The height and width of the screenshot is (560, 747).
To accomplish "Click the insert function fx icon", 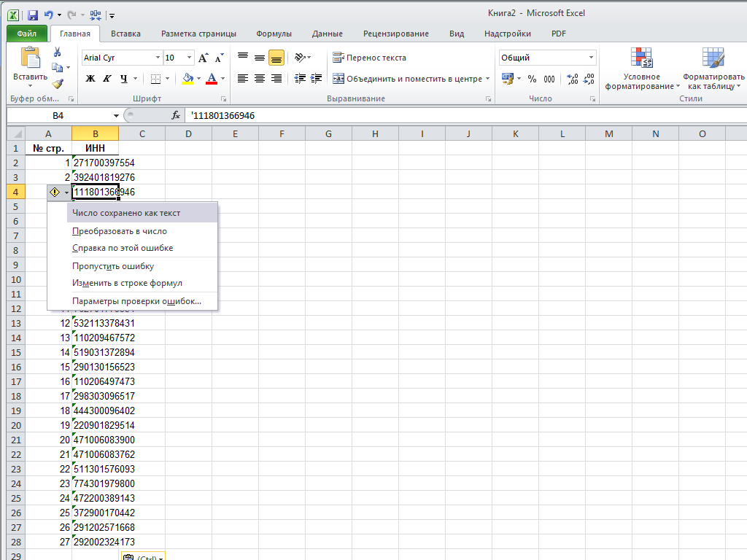I will (x=176, y=115).
